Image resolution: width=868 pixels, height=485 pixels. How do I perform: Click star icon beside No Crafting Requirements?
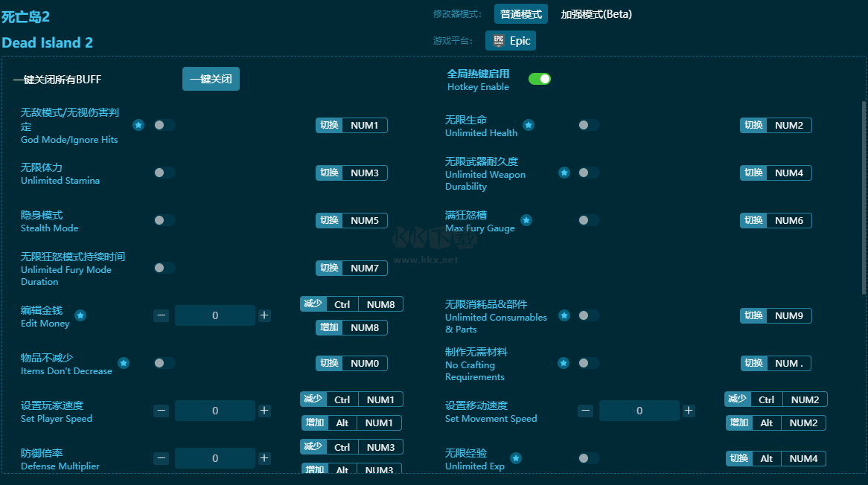pyautogui.click(x=564, y=363)
